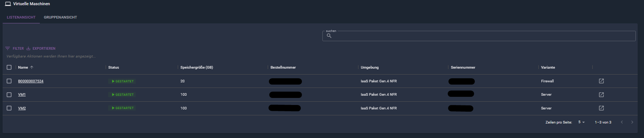
Task: Check the VM2 row checkbox
Action: [9, 108]
